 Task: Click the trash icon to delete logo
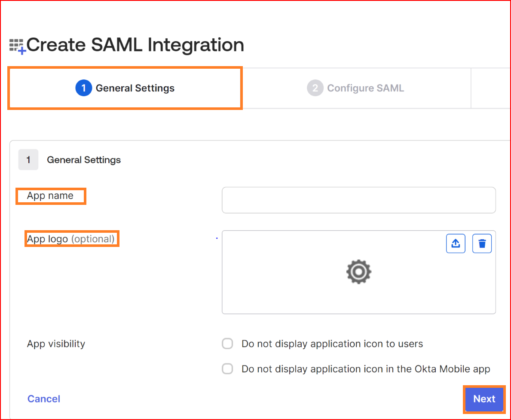click(482, 243)
